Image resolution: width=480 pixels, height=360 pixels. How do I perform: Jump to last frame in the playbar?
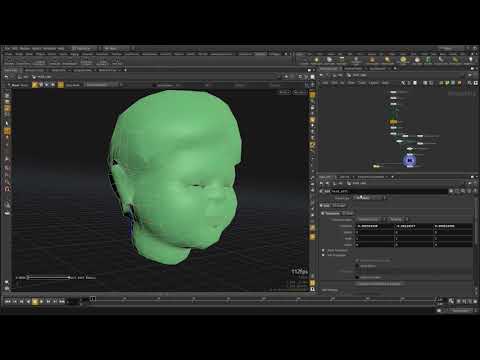(x=62, y=301)
